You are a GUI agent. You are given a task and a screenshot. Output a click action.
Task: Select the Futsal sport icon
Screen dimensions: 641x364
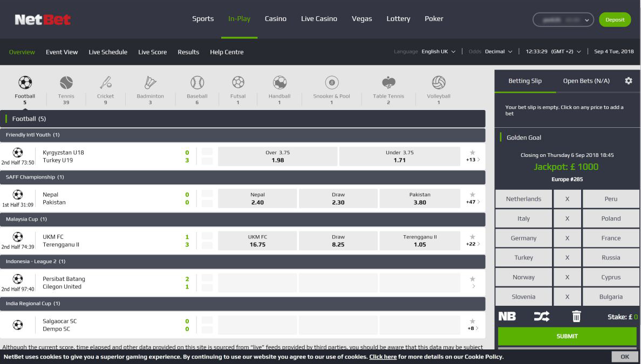238,83
